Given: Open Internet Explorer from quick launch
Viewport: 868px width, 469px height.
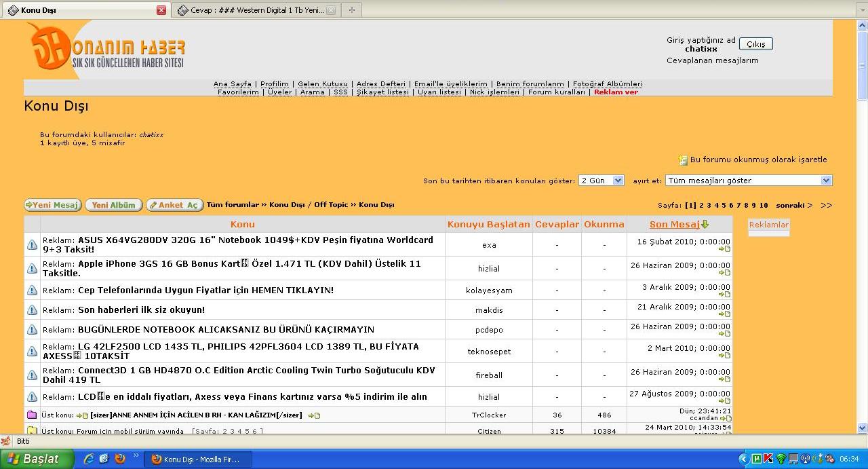Looking at the screenshot, I should [x=89, y=459].
